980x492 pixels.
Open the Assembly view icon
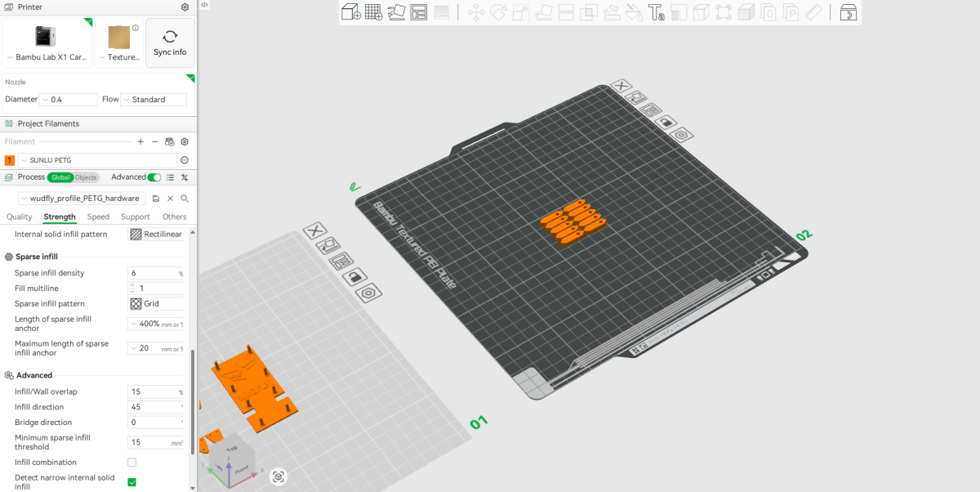pyautogui.click(x=849, y=12)
